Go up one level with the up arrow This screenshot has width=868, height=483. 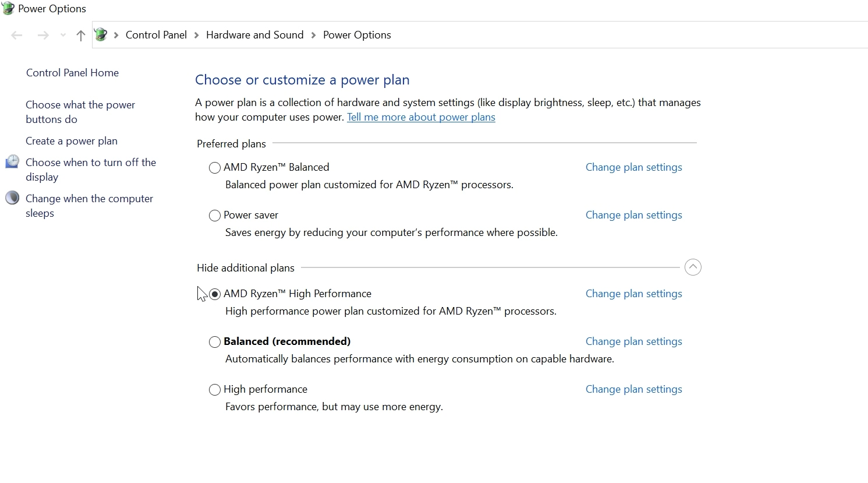point(81,36)
